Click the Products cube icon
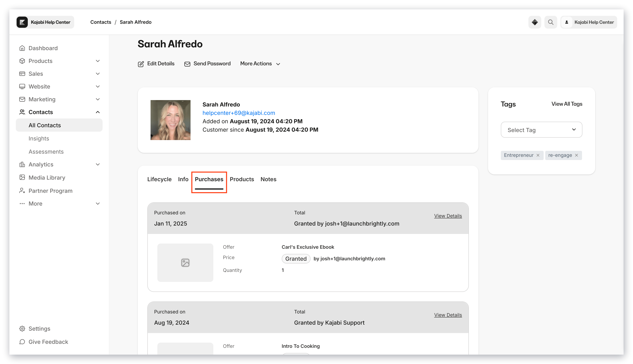Viewport: 633px width, 364px height. point(22,61)
